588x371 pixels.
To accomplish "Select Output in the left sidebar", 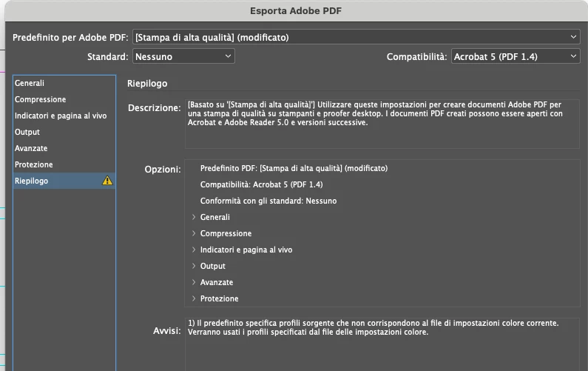I will pos(64,132).
